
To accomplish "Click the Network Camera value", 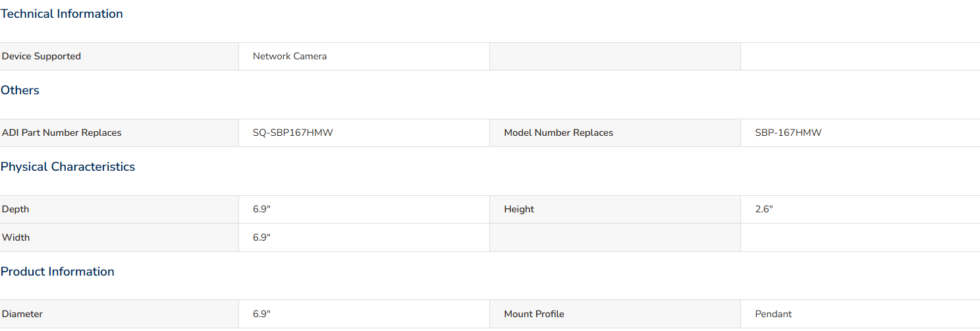I will click(290, 57).
